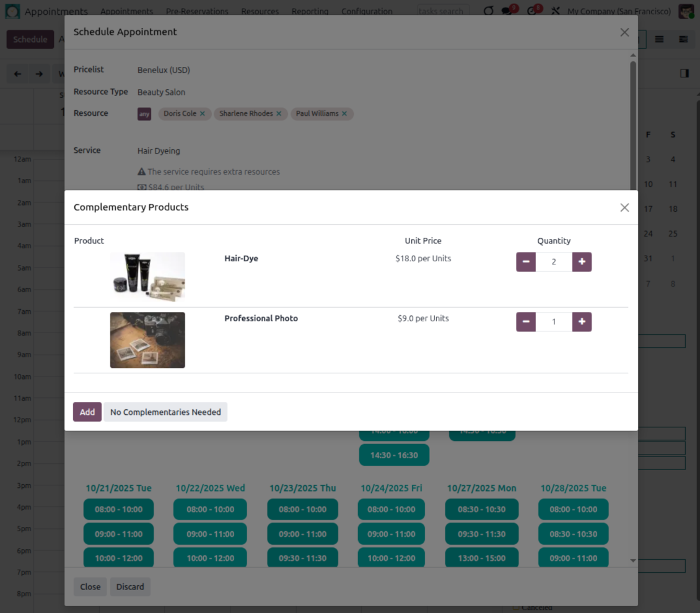Increase Professional Photo quantity with plus button
Image resolution: width=700 pixels, height=613 pixels.
pos(582,322)
